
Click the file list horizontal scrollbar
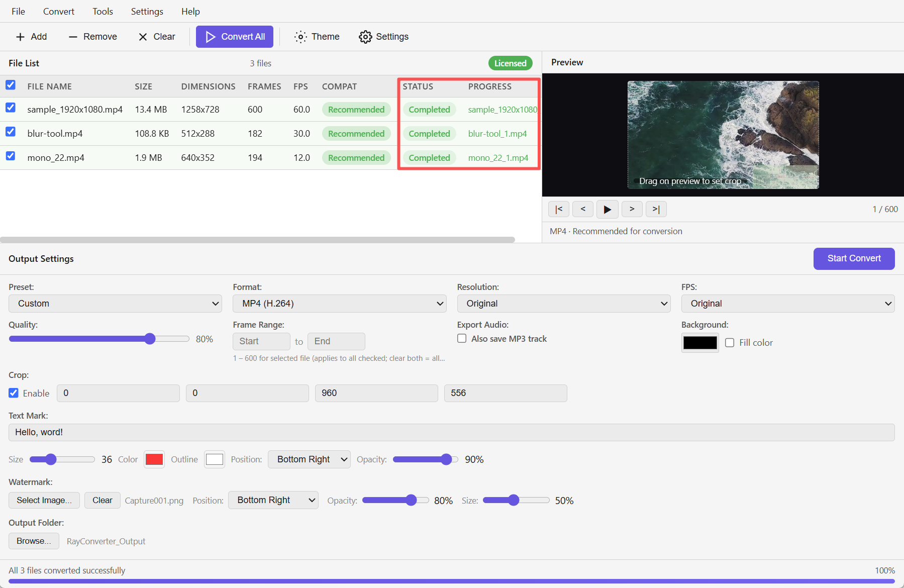tap(257, 240)
